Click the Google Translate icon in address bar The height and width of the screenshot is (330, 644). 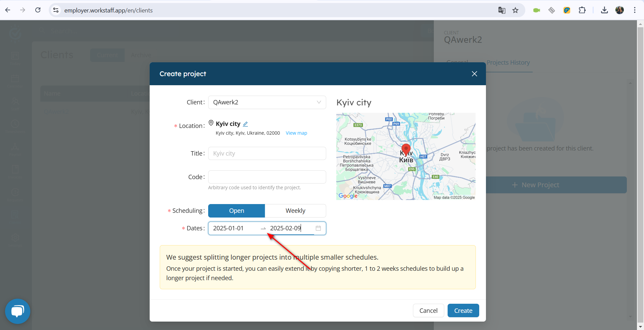click(x=502, y=10)
